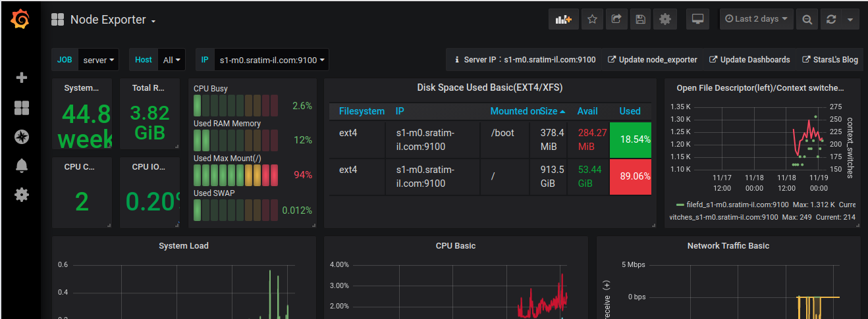Viewport: 868px width, 319px height.
Task: Open the JOB variable server dropdown
Action: 98,60
